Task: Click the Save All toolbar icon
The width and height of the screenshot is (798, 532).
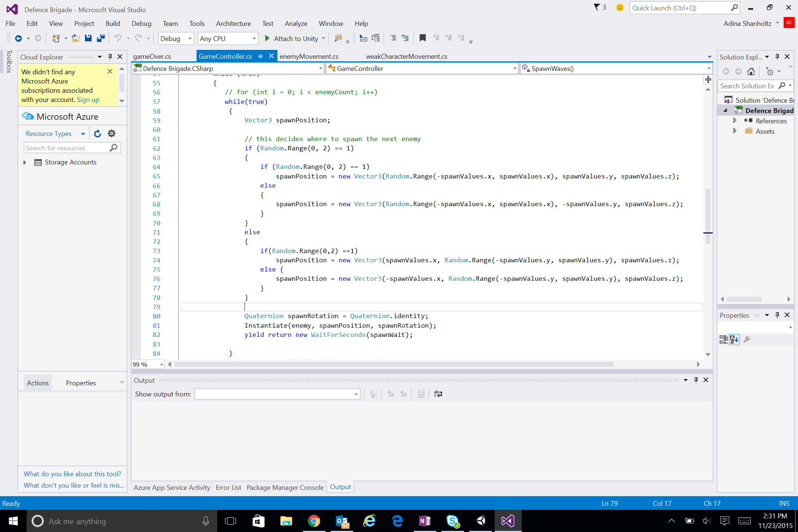Action: coord(100,38)
